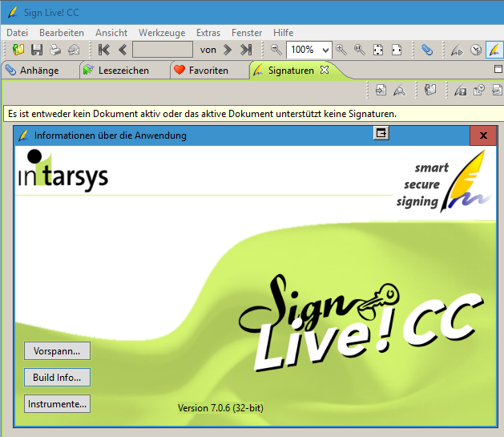Open the Datei menu
Screen dimensions: 504x437
click(17, 33)
